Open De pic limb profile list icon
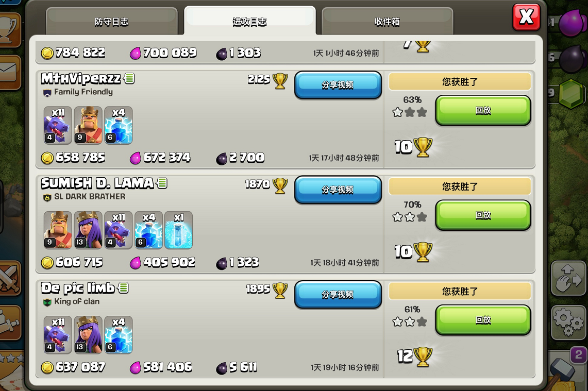This screenshot has height=391, width=588. pyautogui.click(x=123, y=288)
